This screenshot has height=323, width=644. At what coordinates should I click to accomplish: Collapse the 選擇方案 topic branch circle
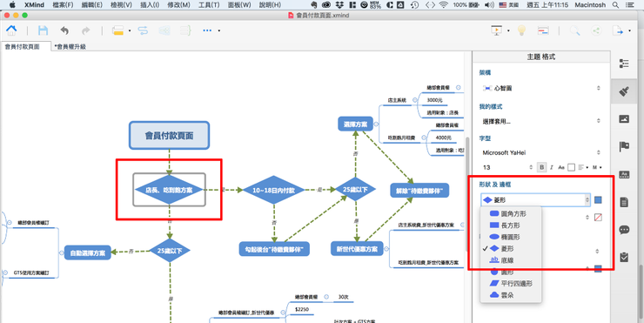coord(376,124)
